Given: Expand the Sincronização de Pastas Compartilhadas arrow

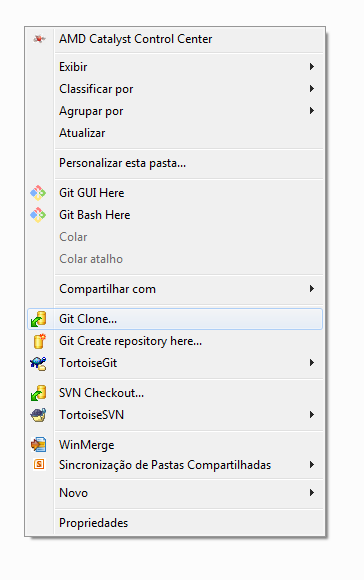Looking at the screenshot, I should (312, 465).
